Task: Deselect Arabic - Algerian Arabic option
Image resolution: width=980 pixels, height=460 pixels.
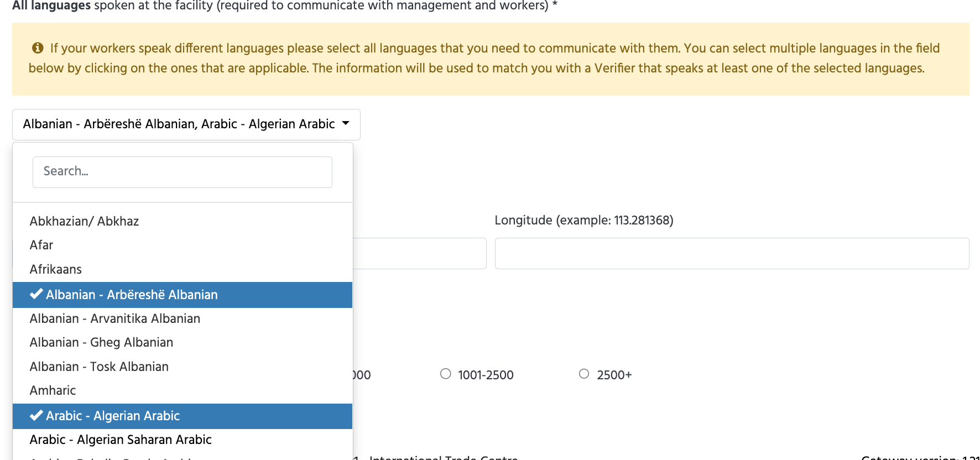Action: 113,416
